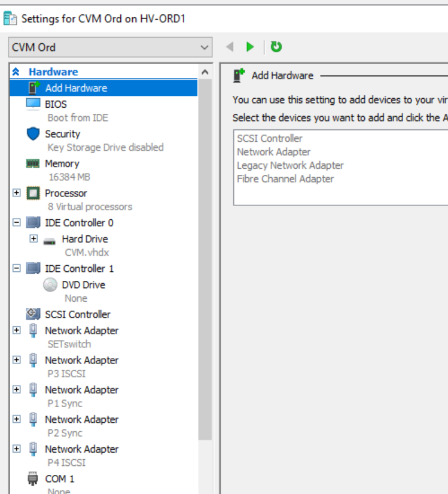The width and height of the screenshot is (448, 494).
Task: Click P1 Sync text
Action: 65,404
